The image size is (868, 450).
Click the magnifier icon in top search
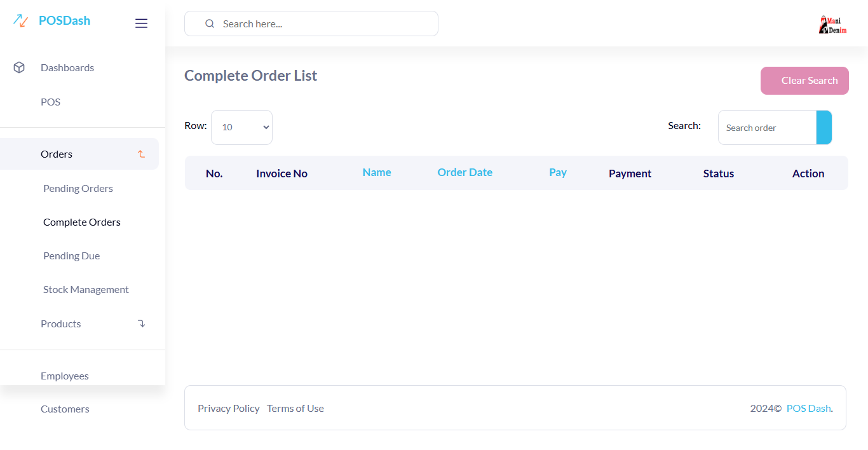pos(210,24)
